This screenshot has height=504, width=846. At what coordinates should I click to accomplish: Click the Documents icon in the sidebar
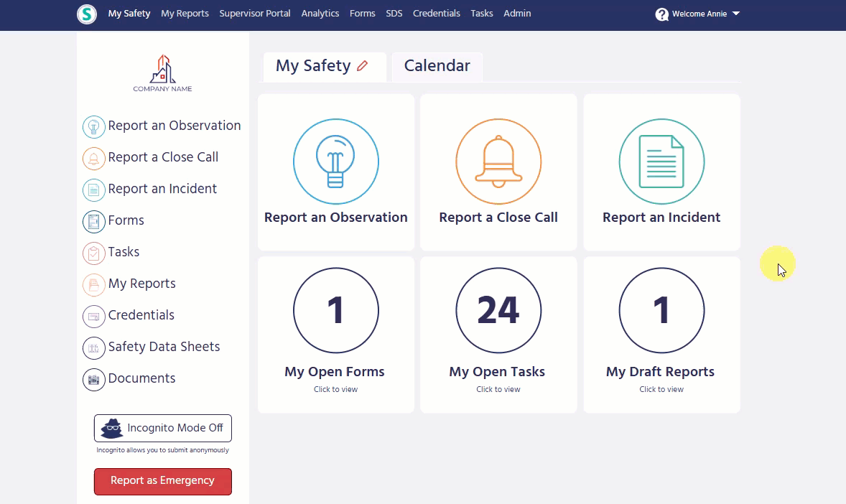point(94,379)
